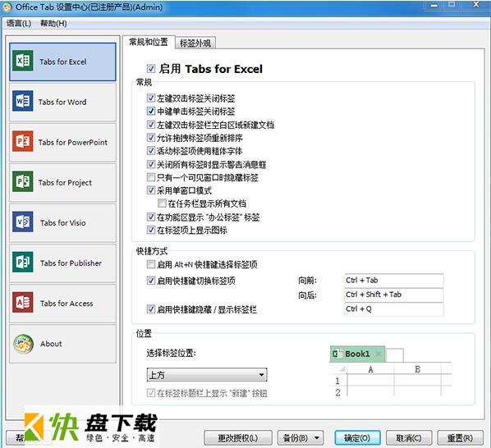This screenshot has width=491, height=448.
Task: Choose the PowerPoint icon in sidebar
Action: point(22,141)
